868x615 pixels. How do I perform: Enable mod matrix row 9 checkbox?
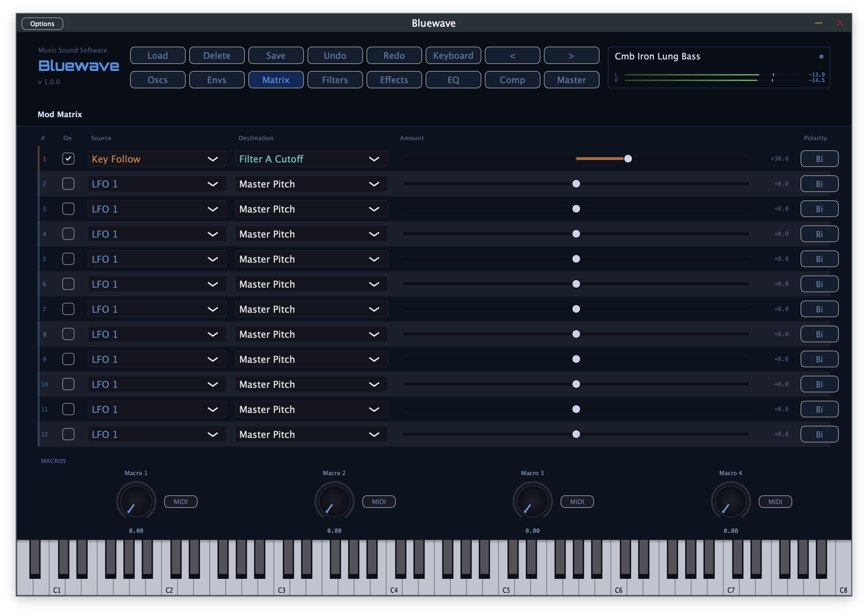click(x=68, y=359)
